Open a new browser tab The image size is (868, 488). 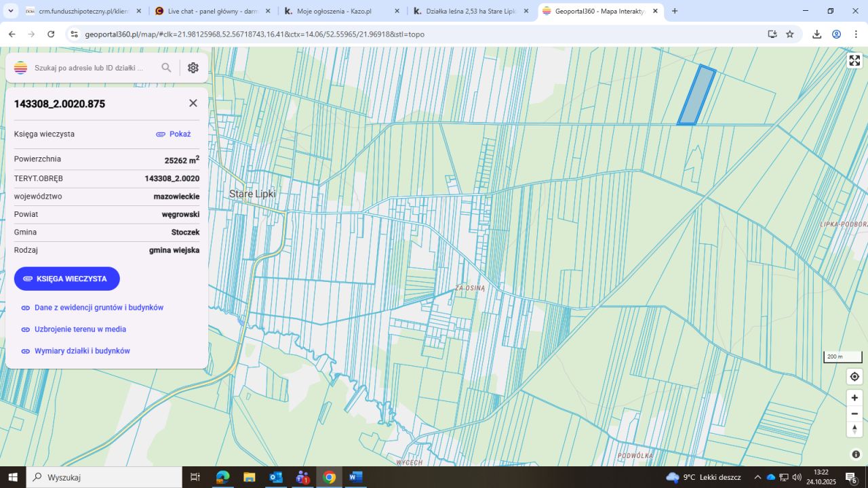pyautogui.click(x=675, y=12)
